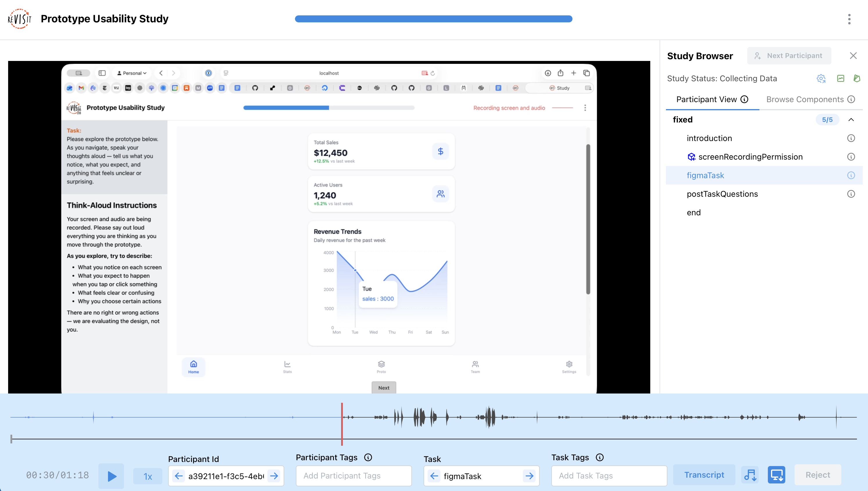This screenshot has width=868, height=491.
Task: Open study settings via the gear icon
Action: coord(821,78)
